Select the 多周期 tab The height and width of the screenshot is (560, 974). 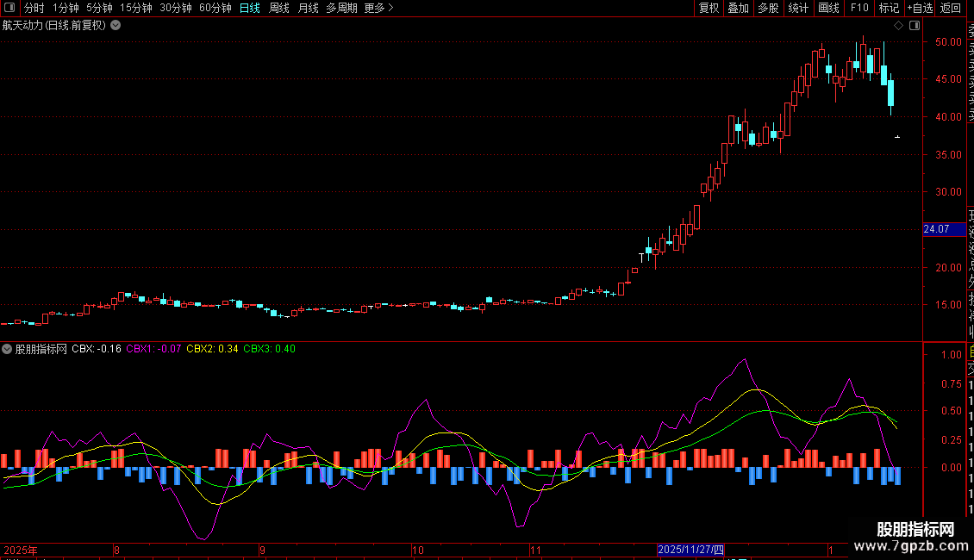pos(341,8)
